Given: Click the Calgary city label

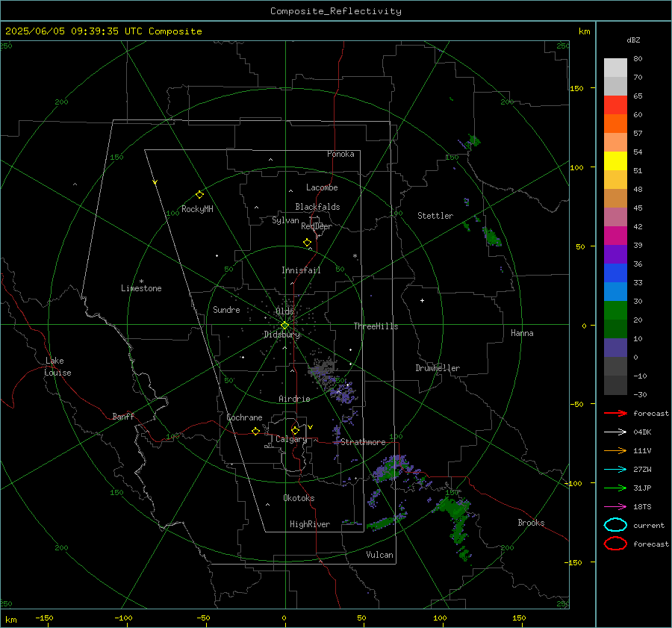Looking at the screenshot, I should [291, 439].
